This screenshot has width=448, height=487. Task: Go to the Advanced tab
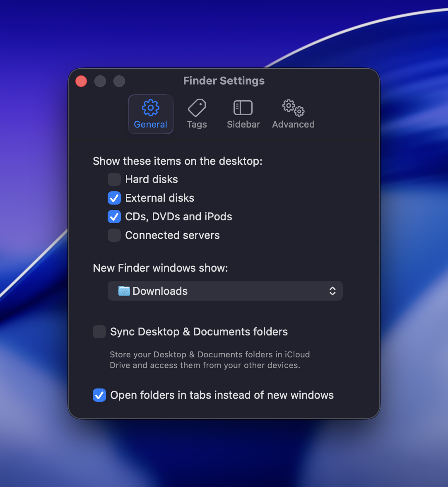pos(294,114)
